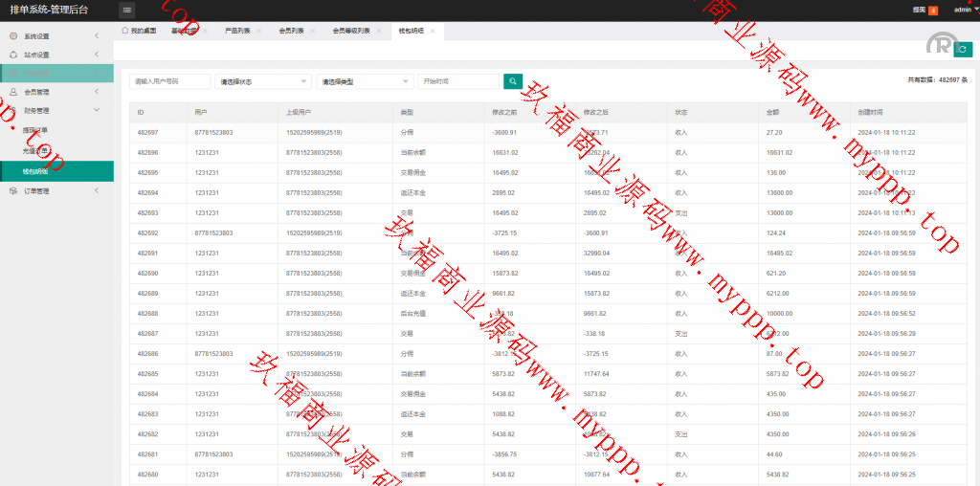
Task: Click the 站点设置 bell icon
Action: pos(13,55)
